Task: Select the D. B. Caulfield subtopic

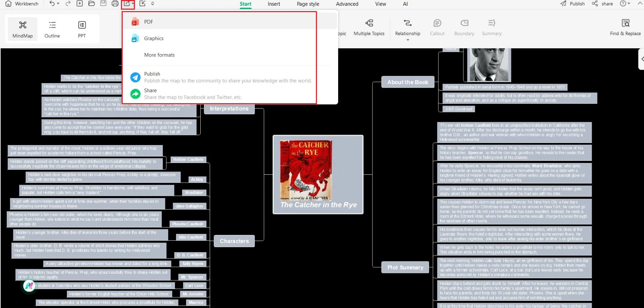Action: point(190,255)
